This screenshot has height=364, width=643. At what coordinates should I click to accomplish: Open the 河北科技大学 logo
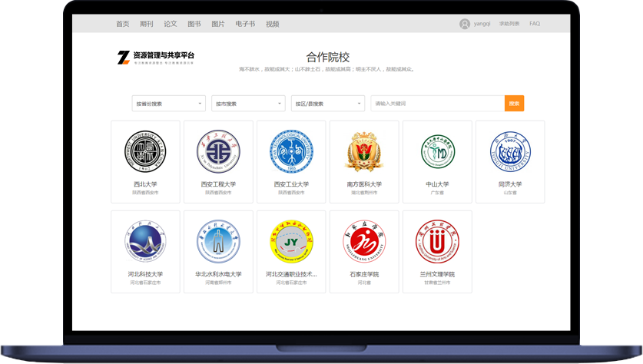(145, 241)
